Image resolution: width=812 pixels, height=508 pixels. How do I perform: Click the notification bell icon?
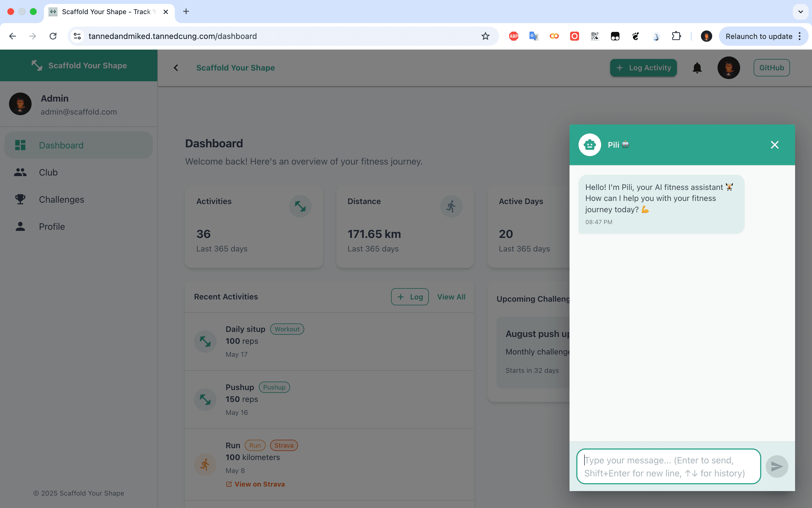click(697, 68)
